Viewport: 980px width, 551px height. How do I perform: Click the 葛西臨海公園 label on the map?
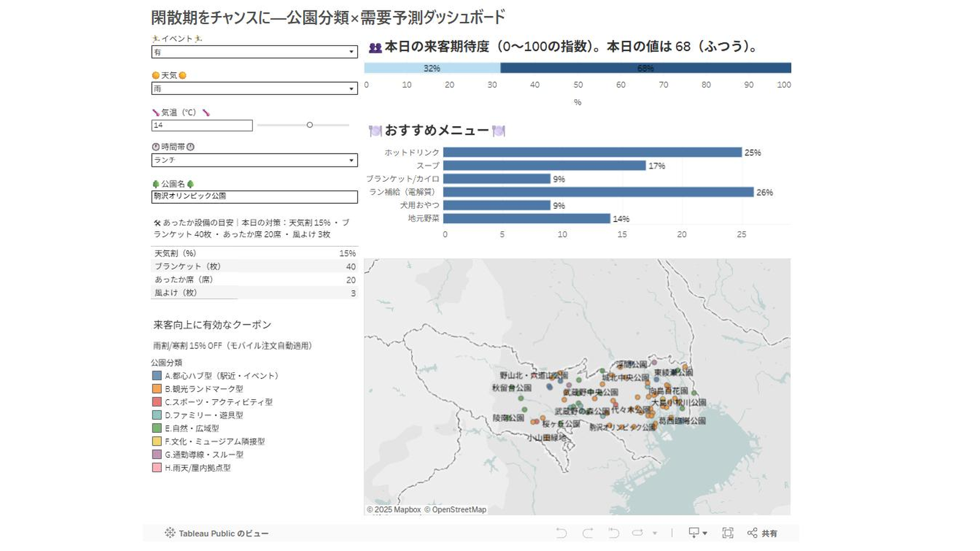pyautogui.click(x=682, y=421)
